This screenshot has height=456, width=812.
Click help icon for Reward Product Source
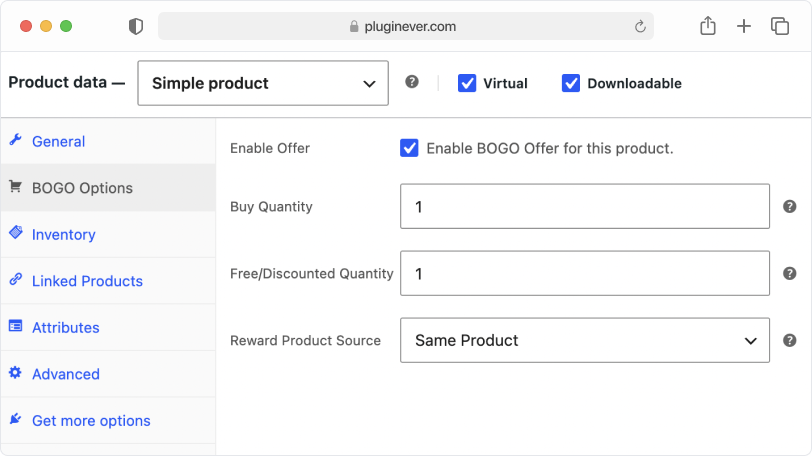[x=789, y=341]
